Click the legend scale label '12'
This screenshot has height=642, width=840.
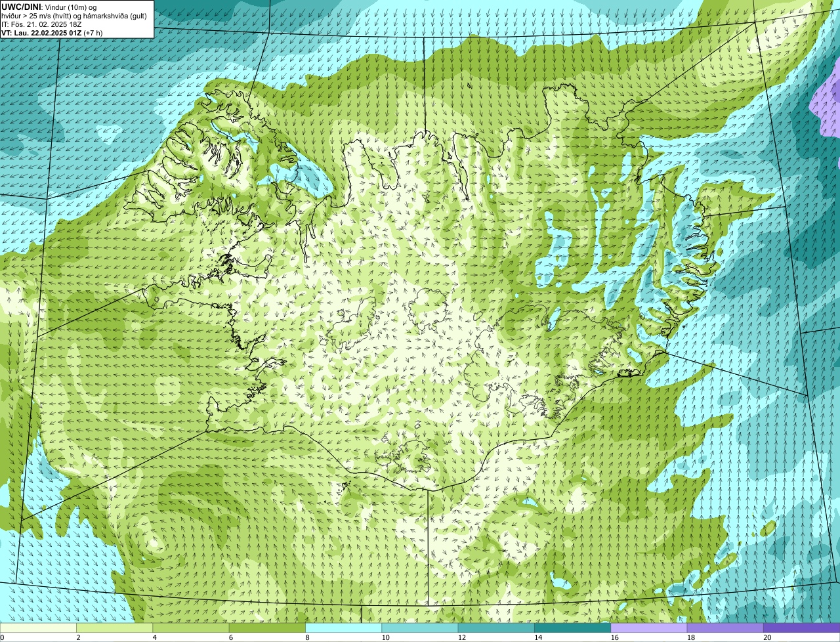coord(462,637)
